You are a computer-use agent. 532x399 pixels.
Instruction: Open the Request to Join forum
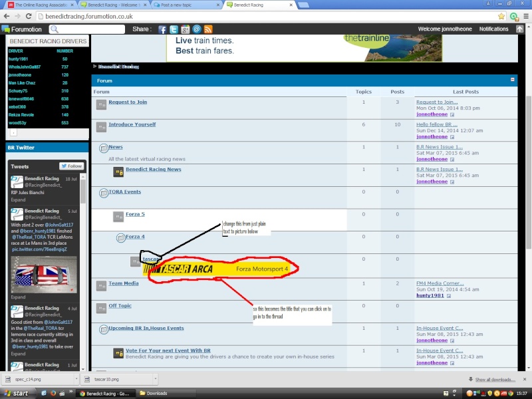[128, 102]
